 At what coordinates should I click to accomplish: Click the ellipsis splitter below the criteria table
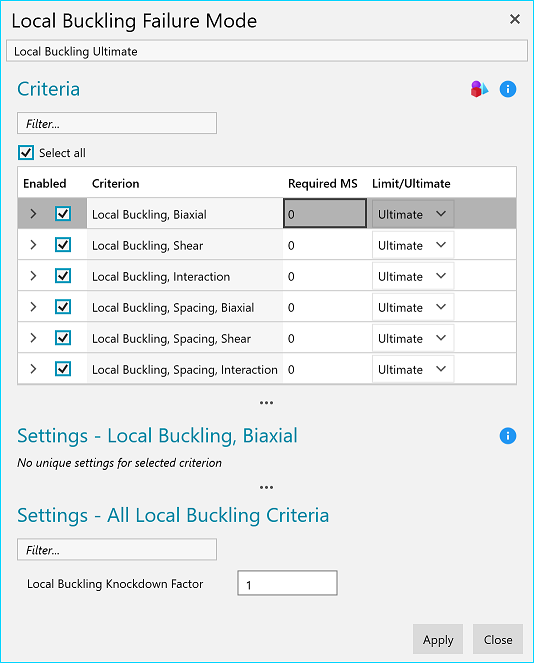[266, 403]
